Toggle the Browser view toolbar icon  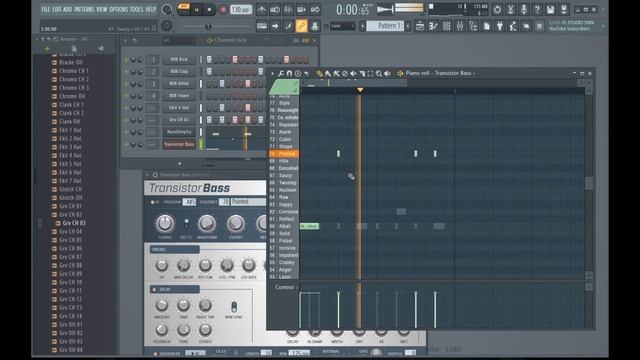click(473, 26)
